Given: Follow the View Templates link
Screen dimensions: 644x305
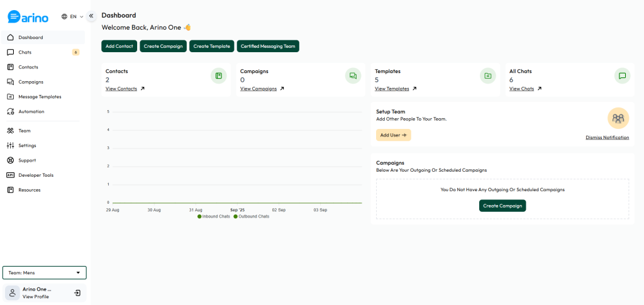Looking at the screenshot, I should tap(392, 89).
